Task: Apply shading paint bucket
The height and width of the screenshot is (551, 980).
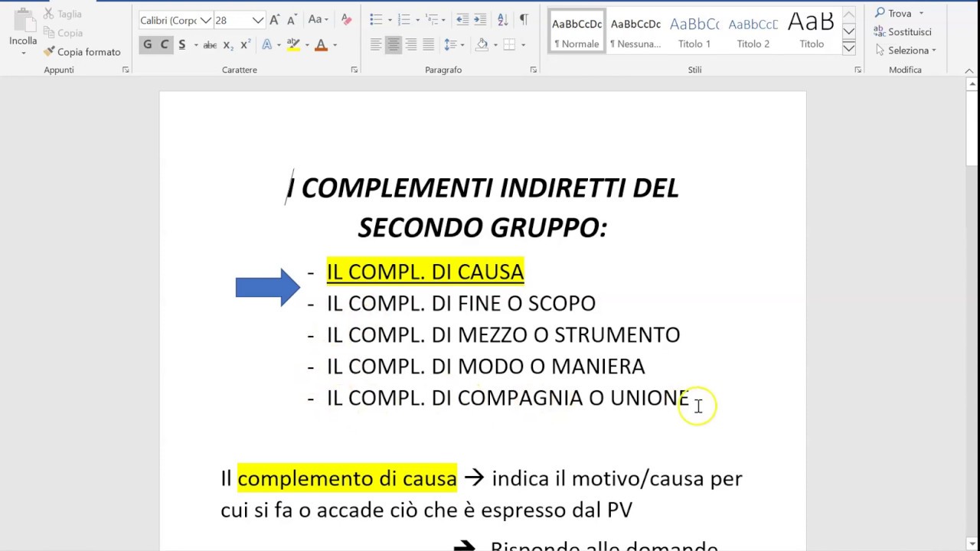Action: click(482, 45)
